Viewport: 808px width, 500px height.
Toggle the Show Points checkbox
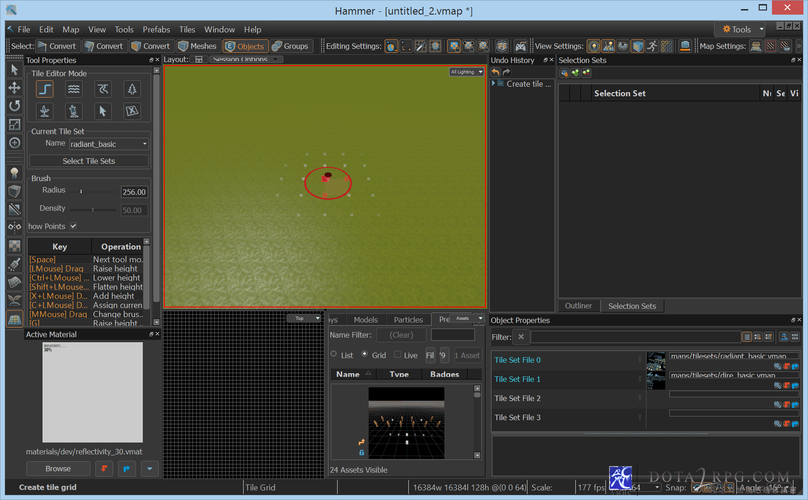[73, 226]
